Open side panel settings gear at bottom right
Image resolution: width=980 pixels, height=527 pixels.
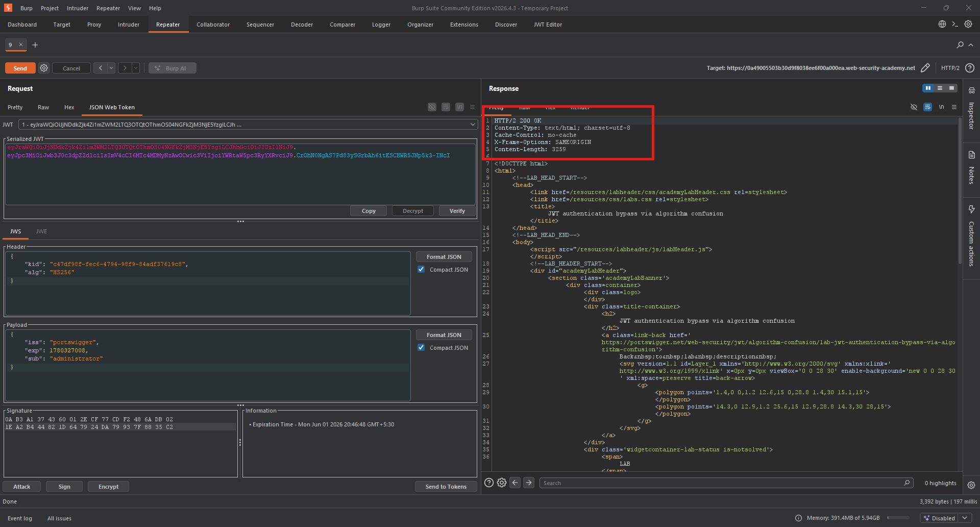tap(971, 485)
